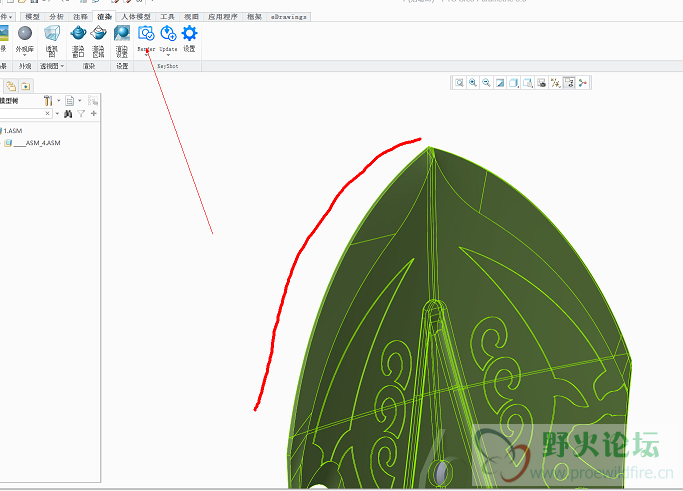This screenshot has width=683, height=491.
Task: Expand the 外观库 dropdown arrow
Action: [x=25, y=55]
